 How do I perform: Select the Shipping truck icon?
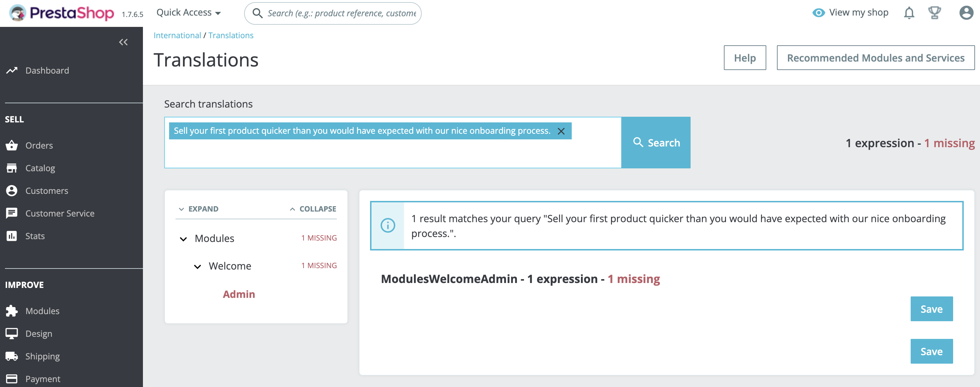tap(12, 356)
